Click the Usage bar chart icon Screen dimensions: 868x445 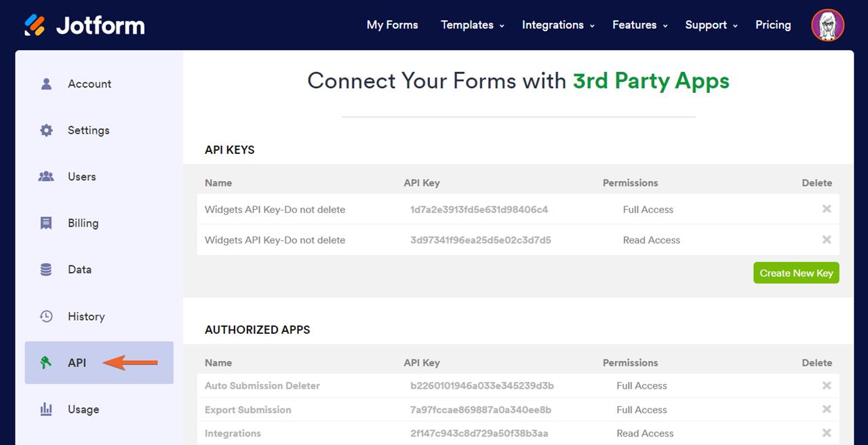(46, 409)
